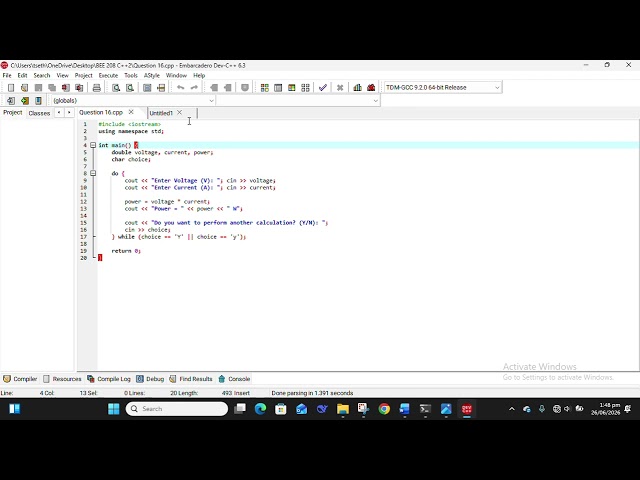
Task: Open Dev-C++ from the taskbar
Action: click(467, 409)
